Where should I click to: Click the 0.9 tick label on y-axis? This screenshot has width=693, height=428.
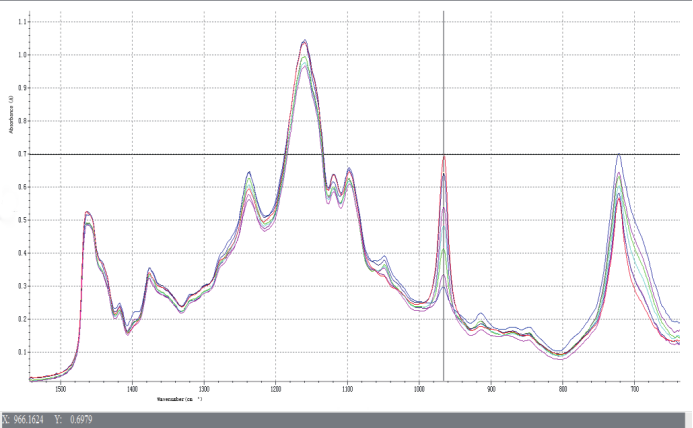22,88
